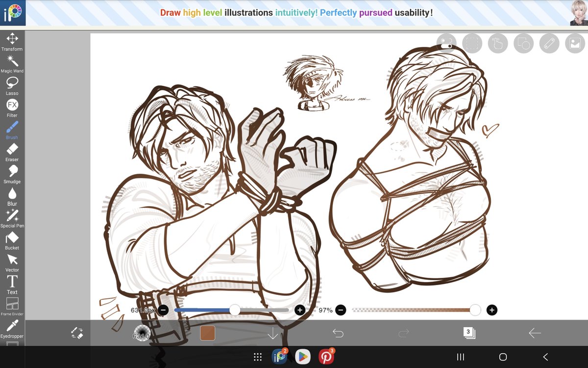Select the Eraser tool
Image resolution: width=588 pixels, height=368 pixels.
tap(12, 152)
